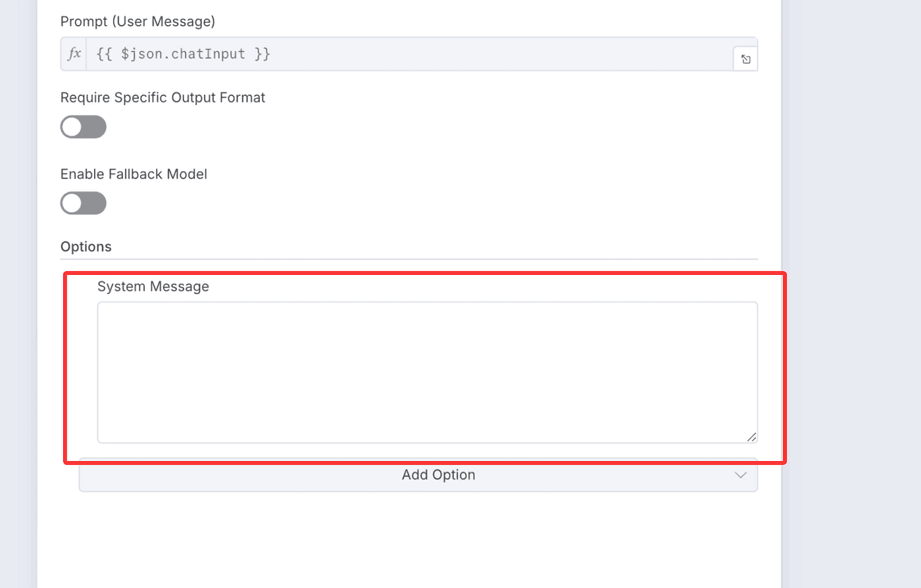This screenshot has height=588, width=921.
Task: Click the Enable Fallback Model label
Action: (x=134, y=174)
